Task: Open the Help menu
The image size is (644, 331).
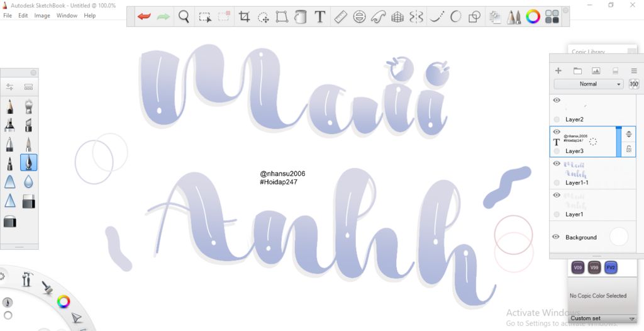Action: pos(89,15)
